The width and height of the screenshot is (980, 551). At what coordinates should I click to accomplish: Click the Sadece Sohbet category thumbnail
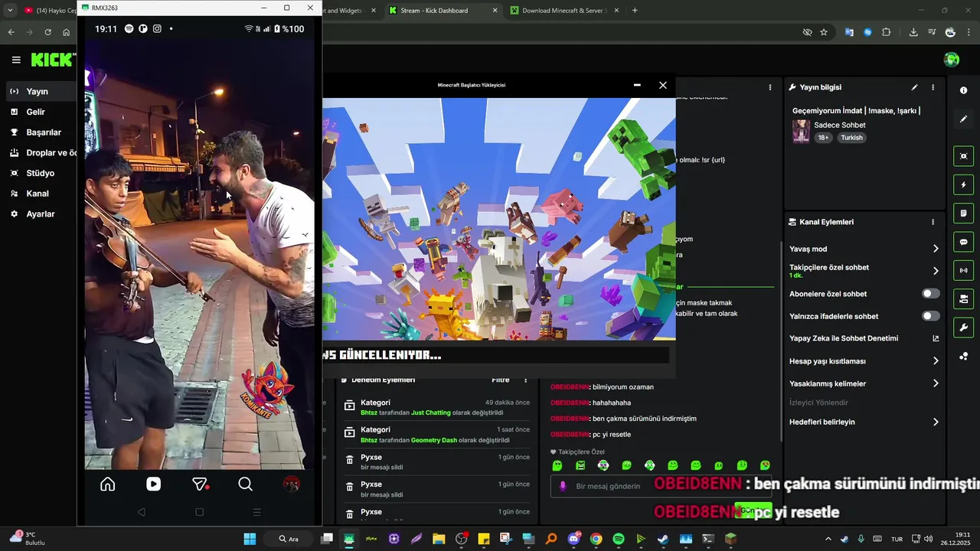[801, 131]
